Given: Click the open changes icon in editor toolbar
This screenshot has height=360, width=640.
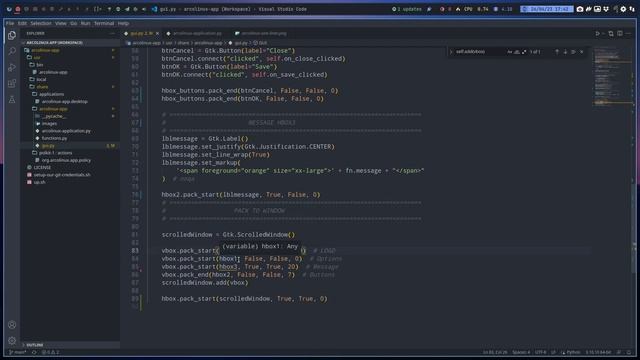Looking at the screenshot, I should point(611,33).
